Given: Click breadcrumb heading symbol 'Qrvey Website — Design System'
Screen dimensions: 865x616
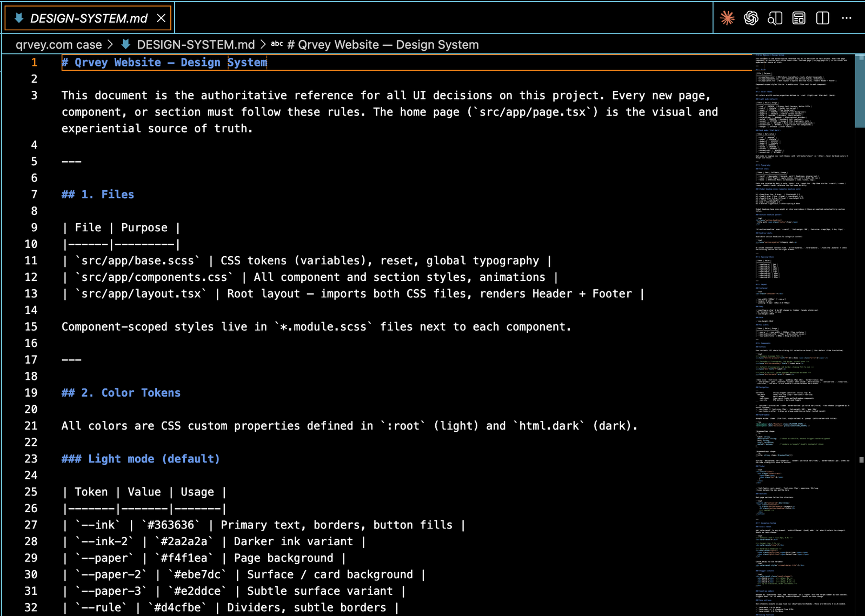Looking at the screenshot, I should click(383, 45).
